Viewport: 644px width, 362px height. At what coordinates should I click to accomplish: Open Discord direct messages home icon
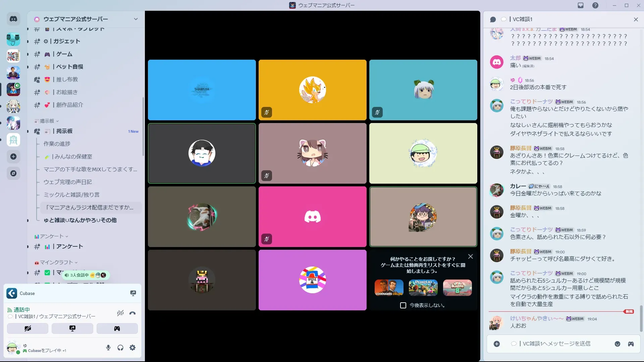click(13, 19)
